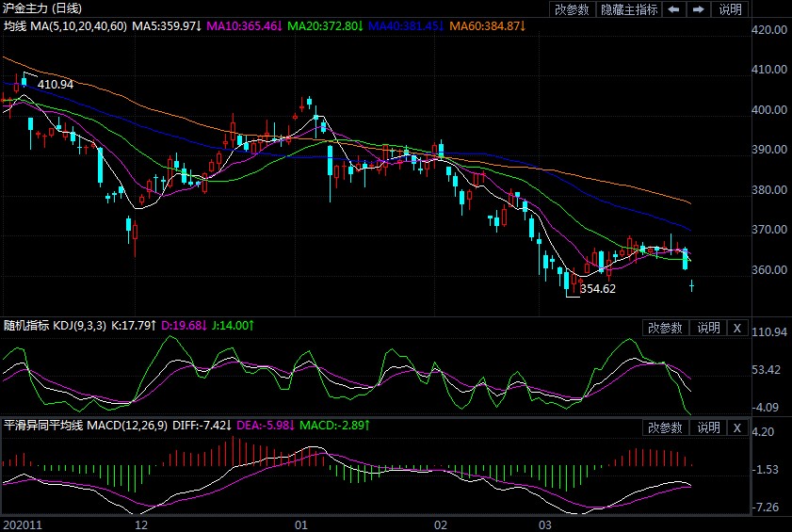
Task: Click the 400.00 price axis label
Action: (769, 109)
